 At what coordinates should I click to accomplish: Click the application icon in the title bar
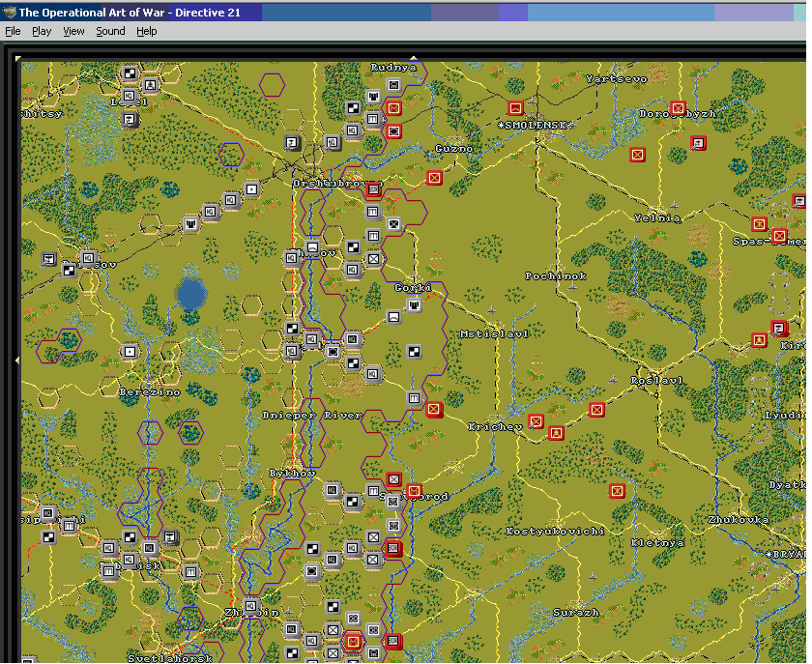point(9,13)
